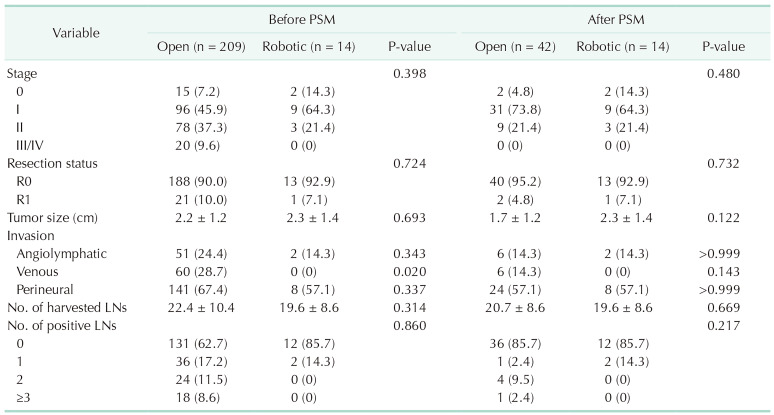Select the After PSM group header

click(x=611, y=19)
